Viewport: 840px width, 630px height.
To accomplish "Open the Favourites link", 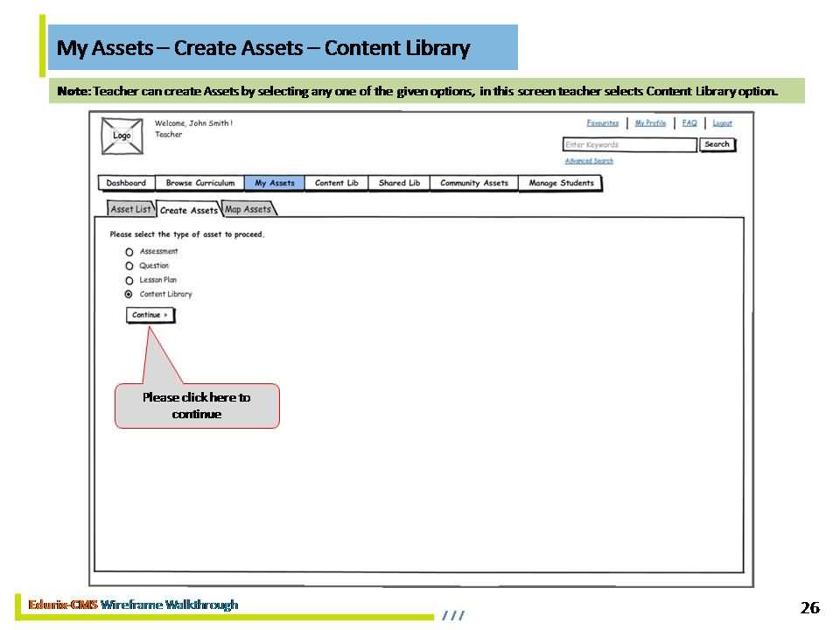I will 602,123.
